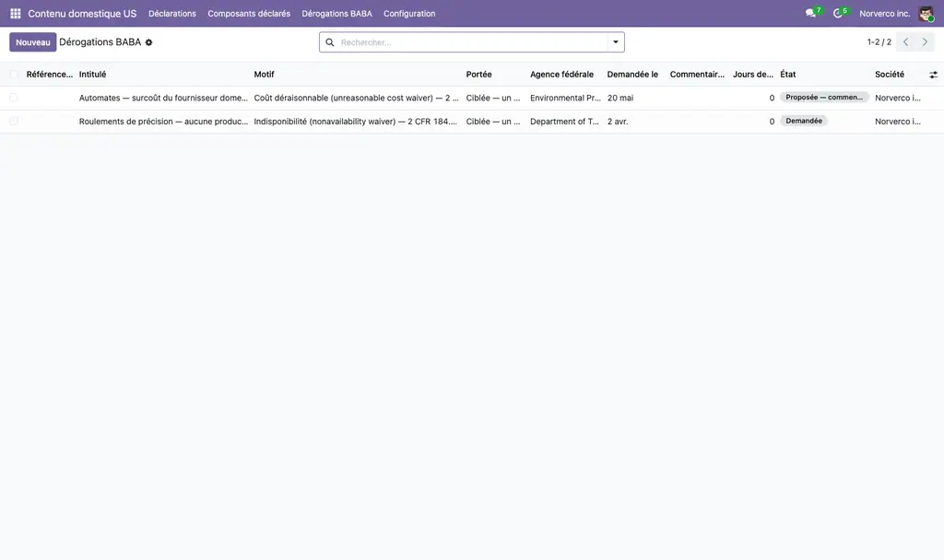This screenshot has height=560, width=944.
Task: Click the Demandée status badge
Action: (804, 121)
